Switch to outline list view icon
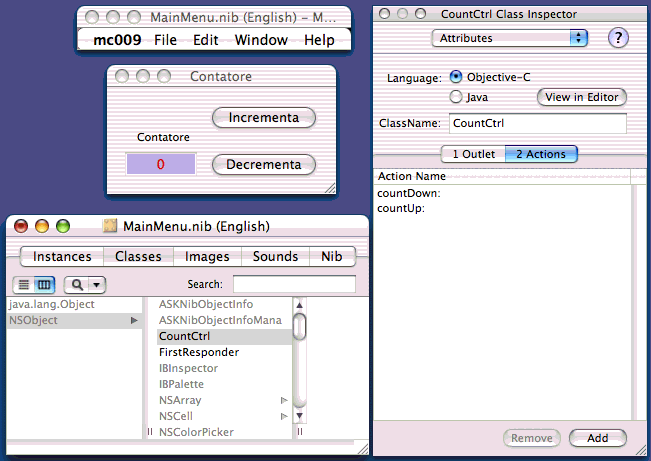The image size is (651, 461). 25,284
